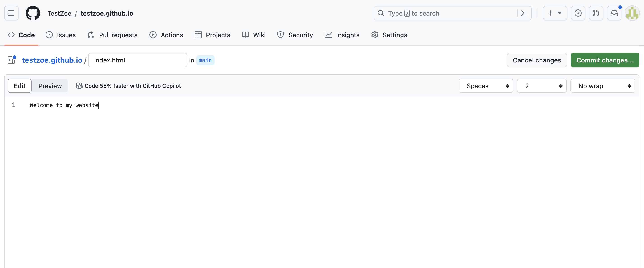Click the user avatar icon
The height and width of the screenshot is (268, 644).
coord(632,13)
